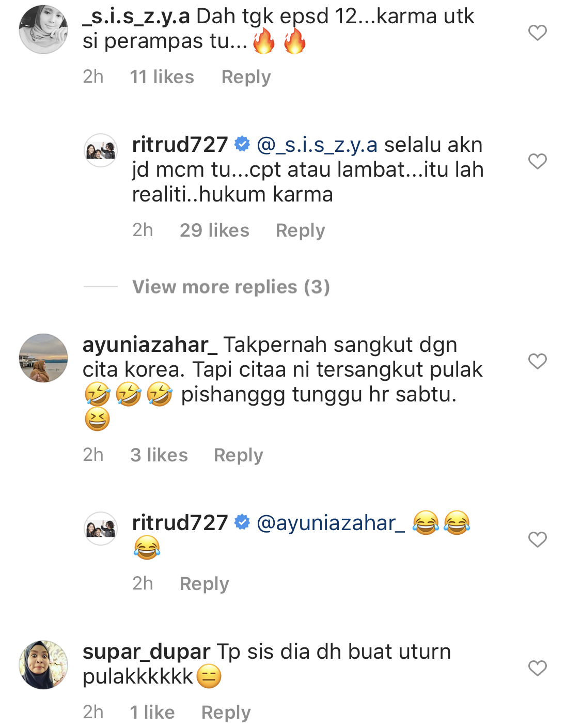Tap ritrud727's avatar on karma reply
Screen dimensions: 581x728
click(101, 150)
